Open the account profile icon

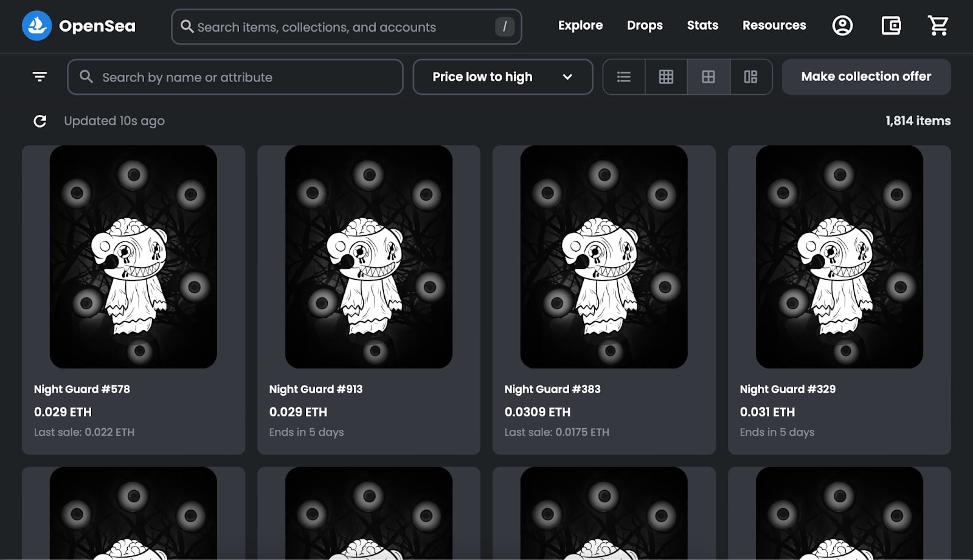(842, 26)
